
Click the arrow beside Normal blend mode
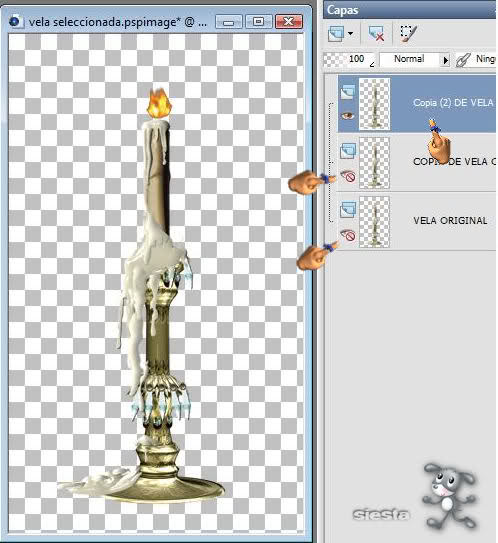[445, 60]
